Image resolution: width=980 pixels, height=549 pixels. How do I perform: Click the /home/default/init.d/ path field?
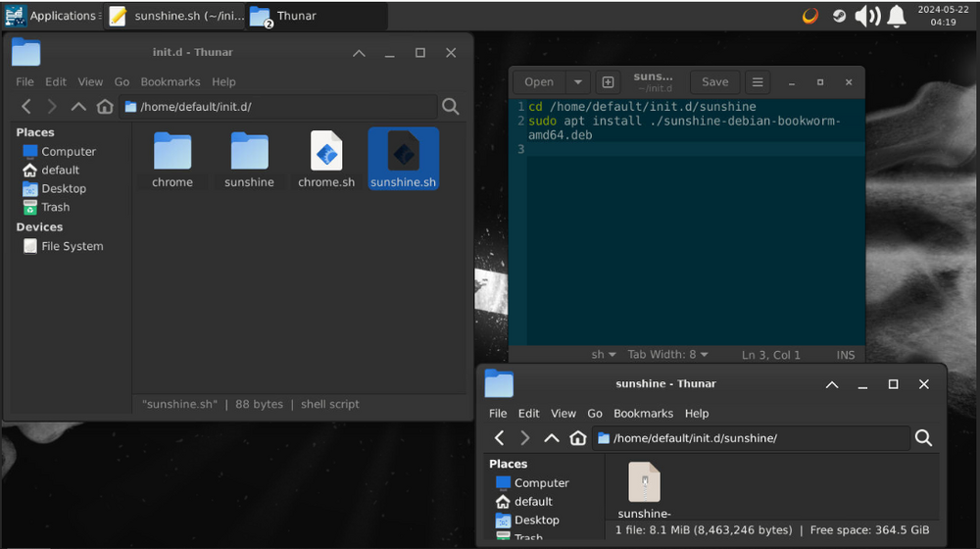pyautogui.click(x=278, y=106)
